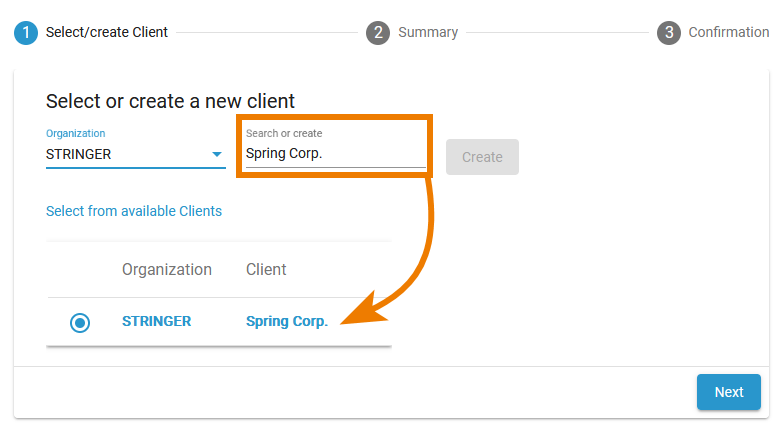Click the 'Select from available Clients' link

(134, 211)
